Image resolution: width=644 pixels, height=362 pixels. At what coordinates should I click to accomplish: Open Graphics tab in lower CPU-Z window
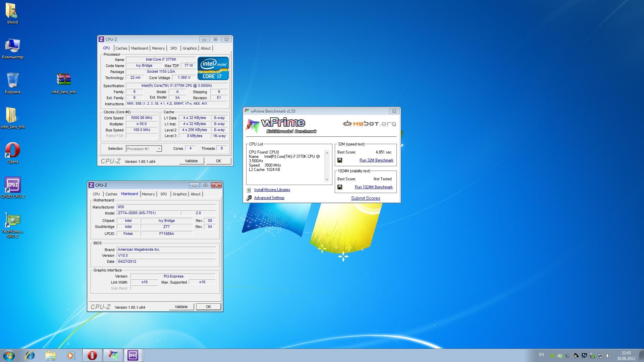[180, 194]
